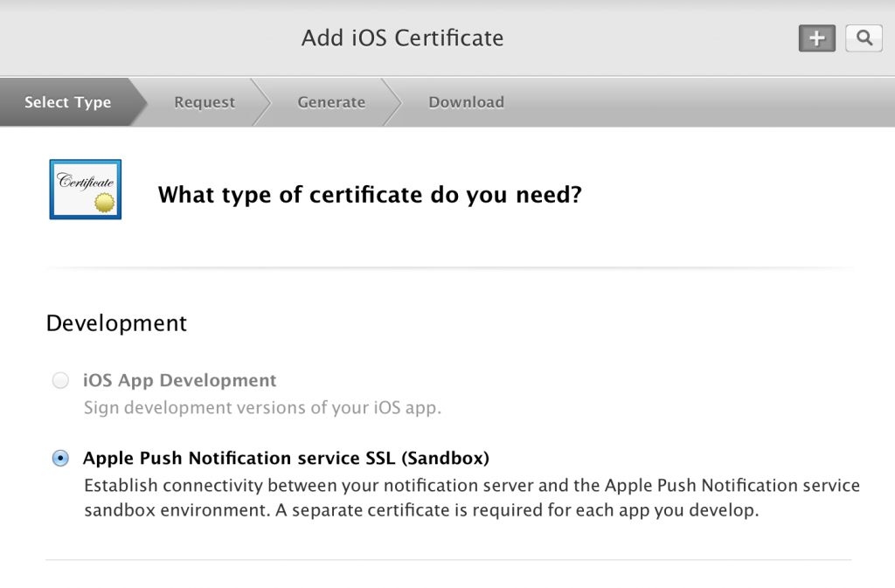Open the Generate step
The width and height of the screenshot is (895, 588).
[331, 102]
